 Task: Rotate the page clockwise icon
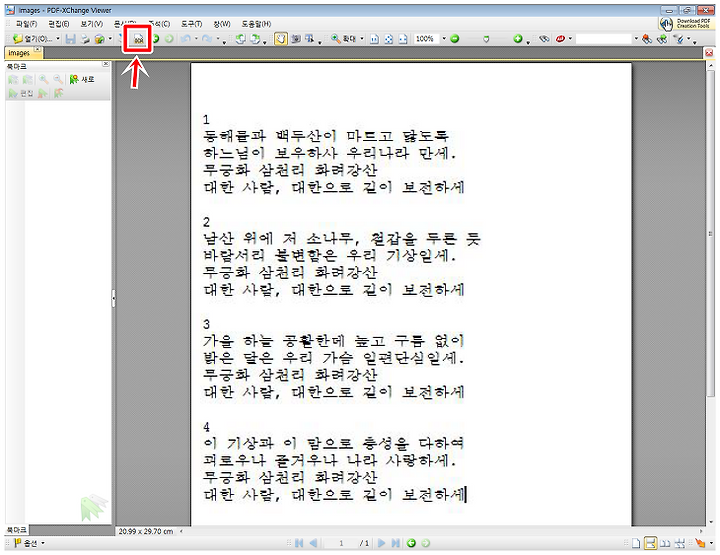pos(255,39)
